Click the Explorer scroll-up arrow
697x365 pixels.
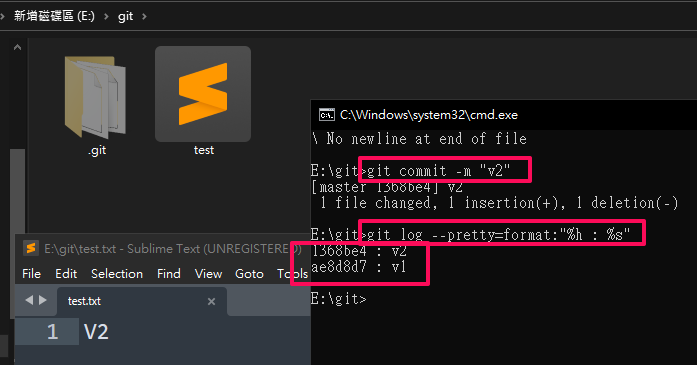point(17,47)
